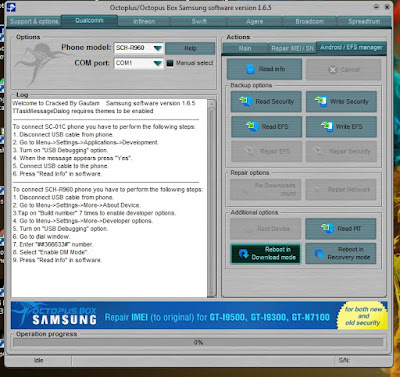The width and height of the screenshot is (400, 377).
Task: Click log line 'Select "Enable DM Mode"'
Action: pos(51,252)
